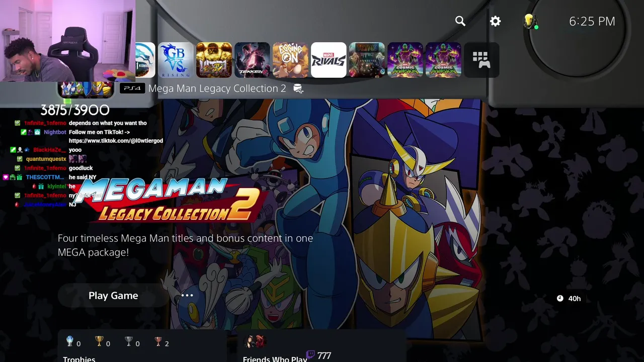Open the tiktok.com link in chat
644x362 pixels.
[116, 141]
